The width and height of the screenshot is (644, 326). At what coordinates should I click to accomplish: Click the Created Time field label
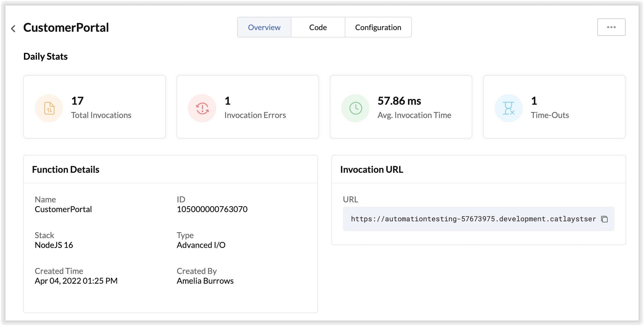click(x=59, y=271)
